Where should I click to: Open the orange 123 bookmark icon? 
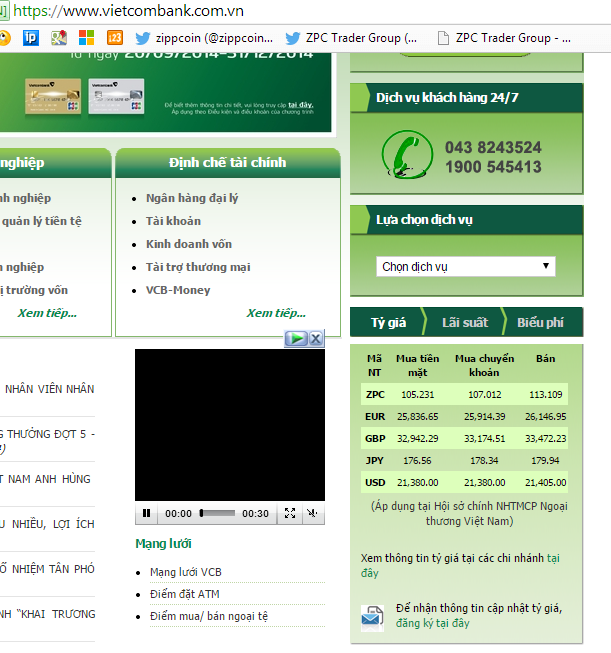tap(115, 38)
